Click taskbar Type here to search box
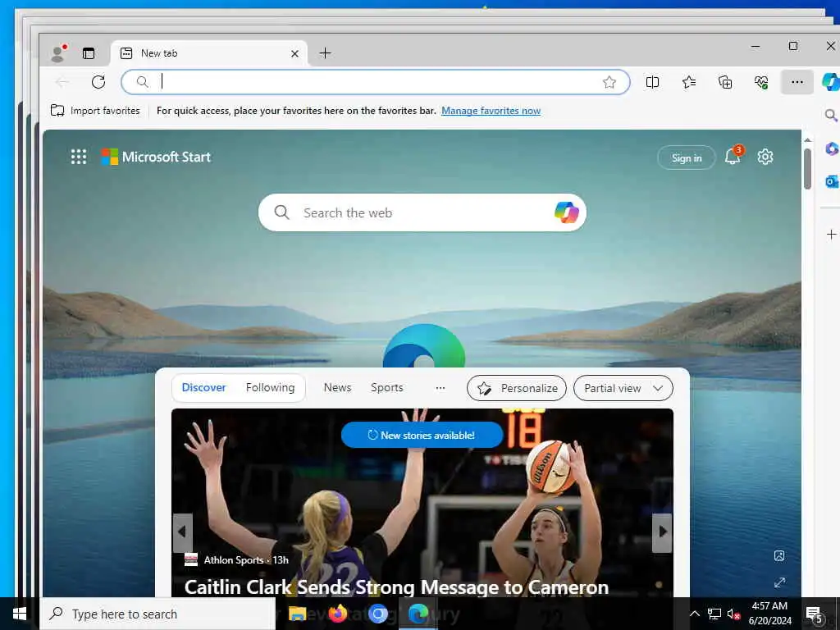 point(158,614)
